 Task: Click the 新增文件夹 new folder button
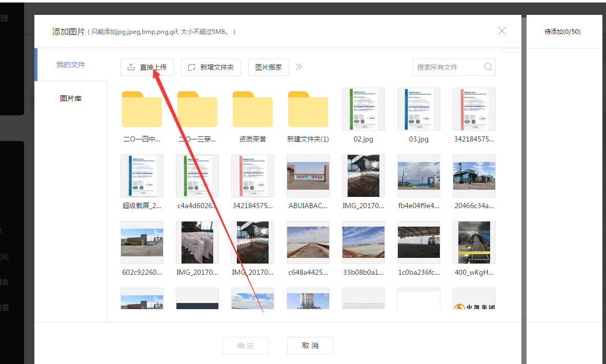(x=211, y=67)
